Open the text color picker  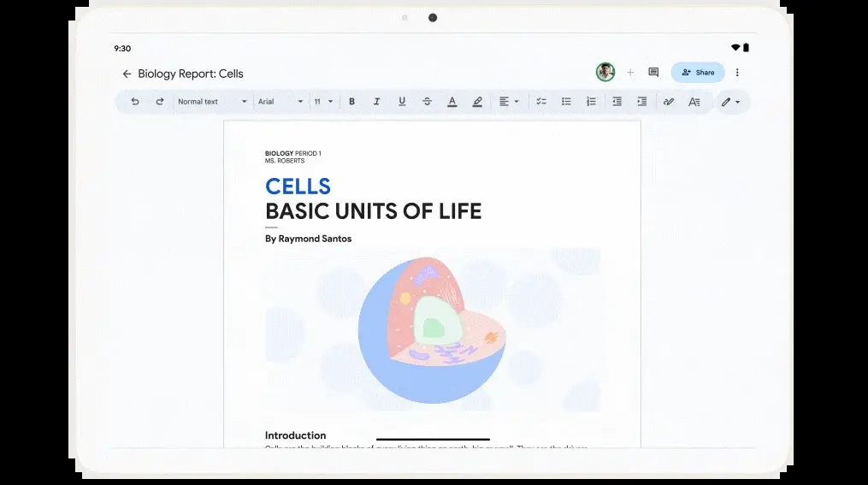pos(452,102)
